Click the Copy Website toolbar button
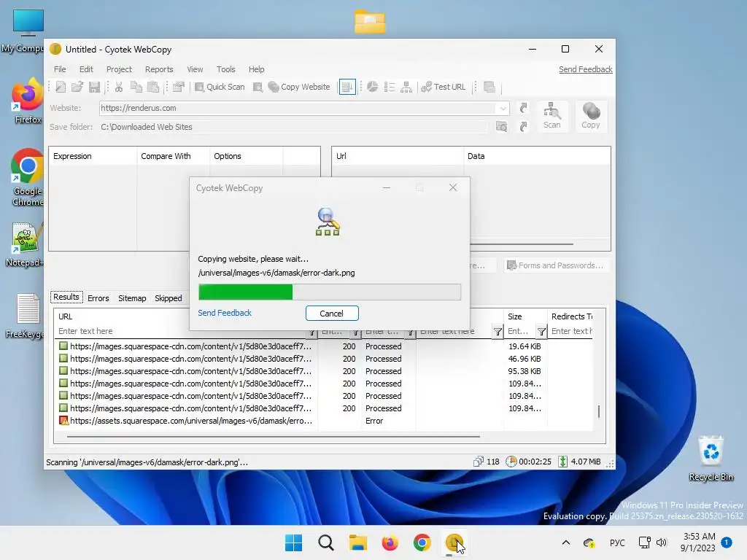This screenshot has height=560, width=747. pyautogui.click(x=299, y=87)
